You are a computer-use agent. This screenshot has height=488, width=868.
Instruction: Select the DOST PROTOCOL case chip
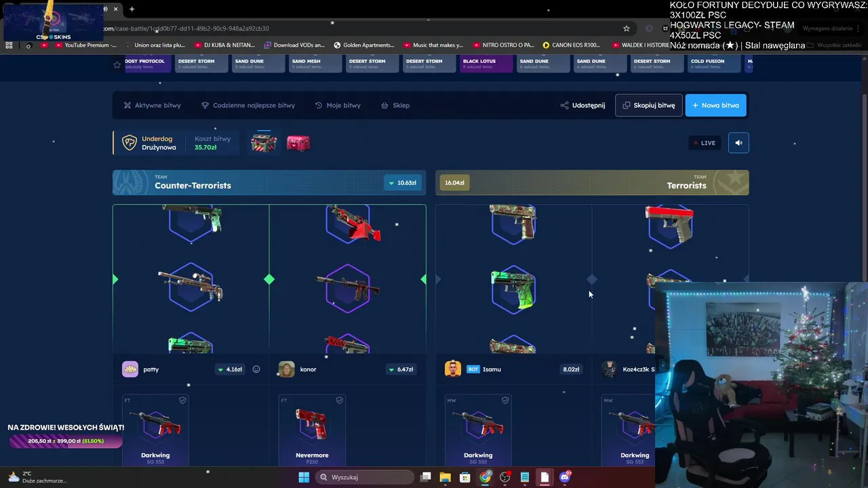[148, 64]
